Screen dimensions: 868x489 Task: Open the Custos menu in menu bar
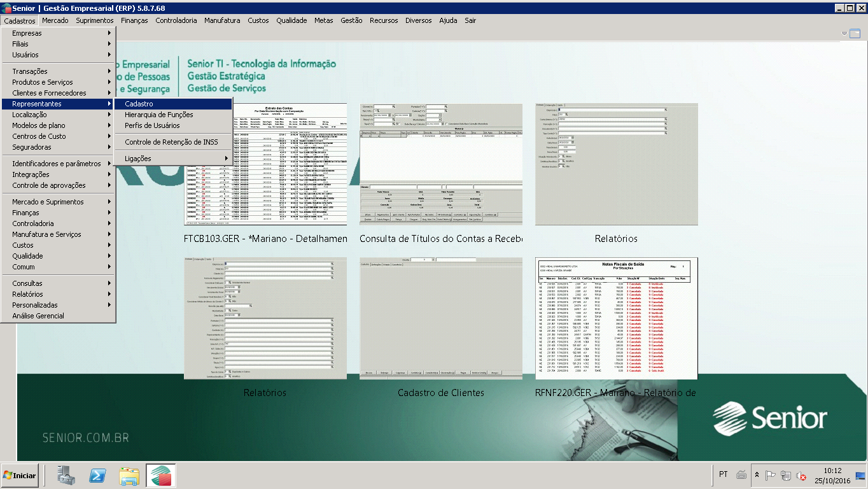point(258,20)
